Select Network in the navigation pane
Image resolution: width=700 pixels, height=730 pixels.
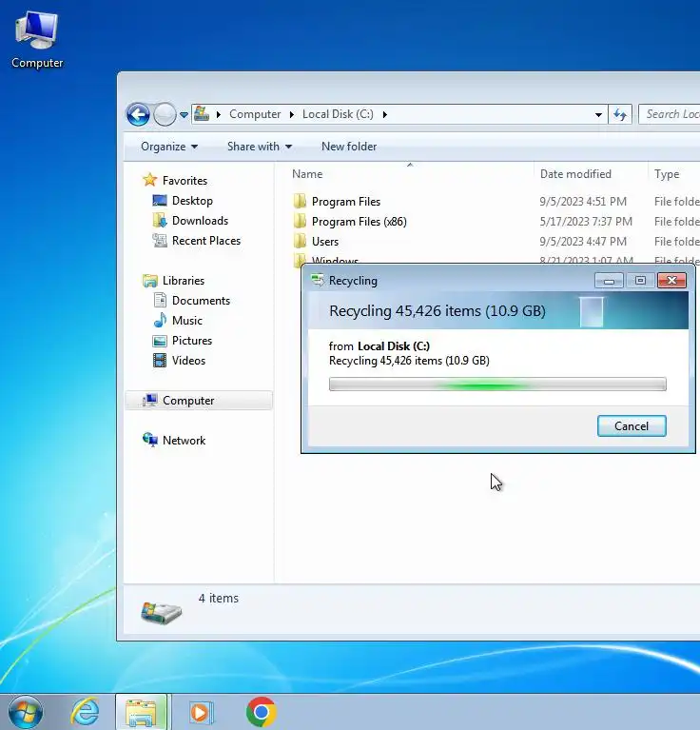tap(184, 441)
